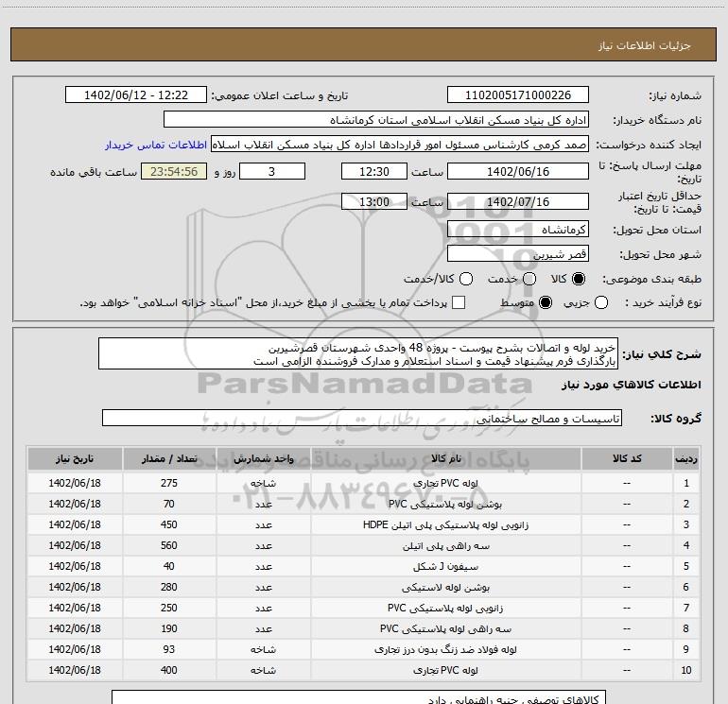
Task: Click the کد کالا column header
Action: [x=627, y=459]
